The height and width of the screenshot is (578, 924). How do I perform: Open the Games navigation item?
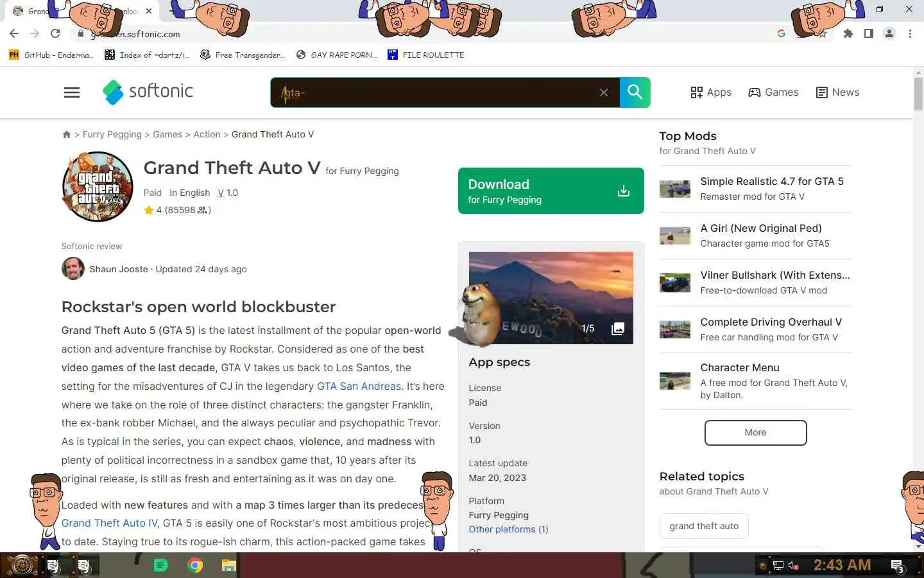pos(773,92)
